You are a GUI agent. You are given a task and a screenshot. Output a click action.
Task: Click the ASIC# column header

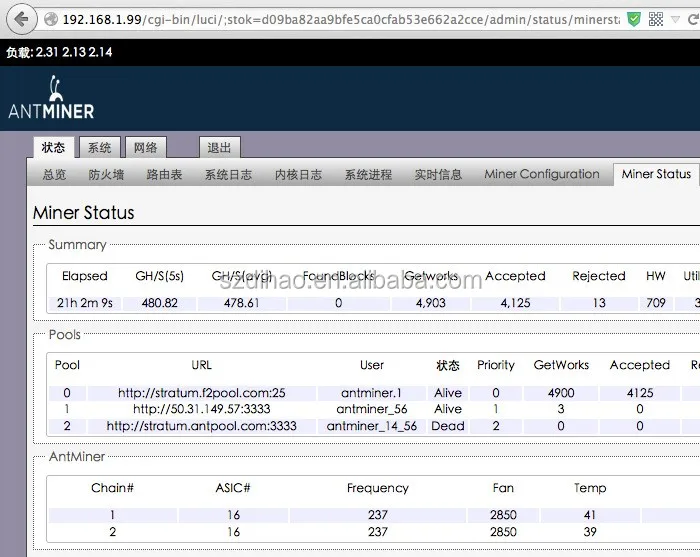pos(233,488)
